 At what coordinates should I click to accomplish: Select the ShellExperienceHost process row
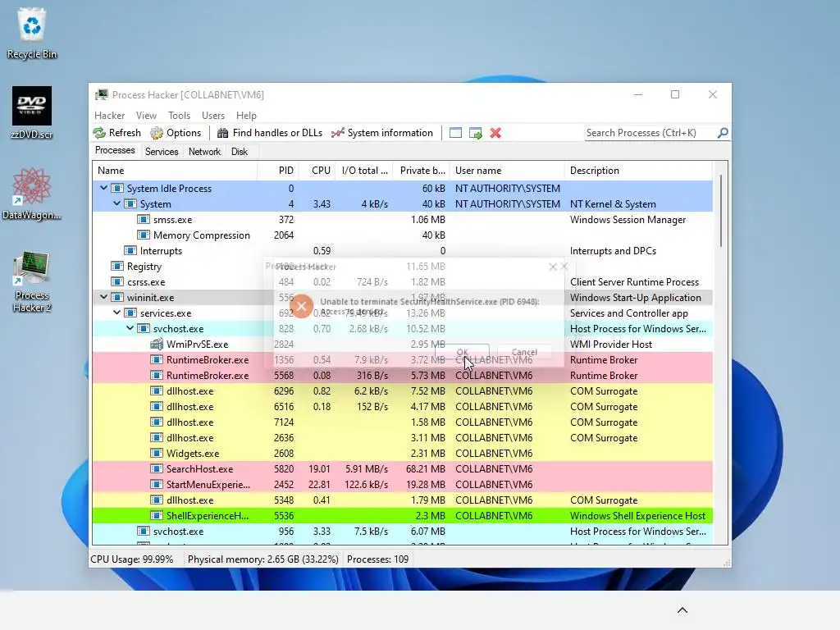[x=402, y=516]
